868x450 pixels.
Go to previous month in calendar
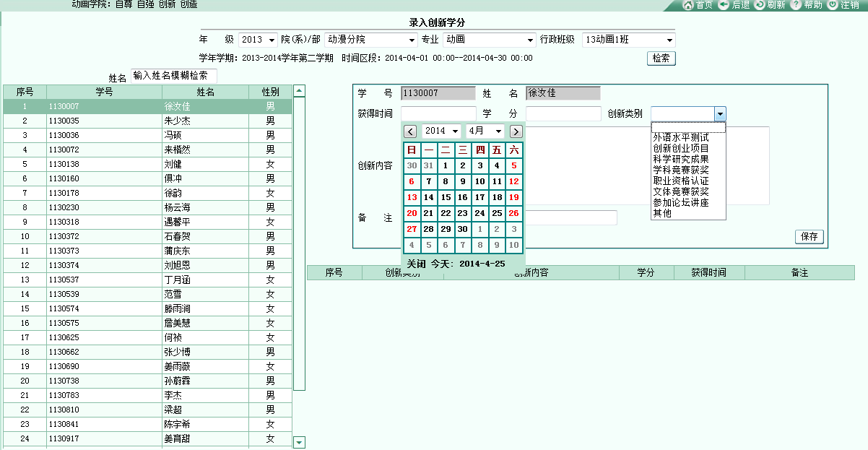[410, 131]
